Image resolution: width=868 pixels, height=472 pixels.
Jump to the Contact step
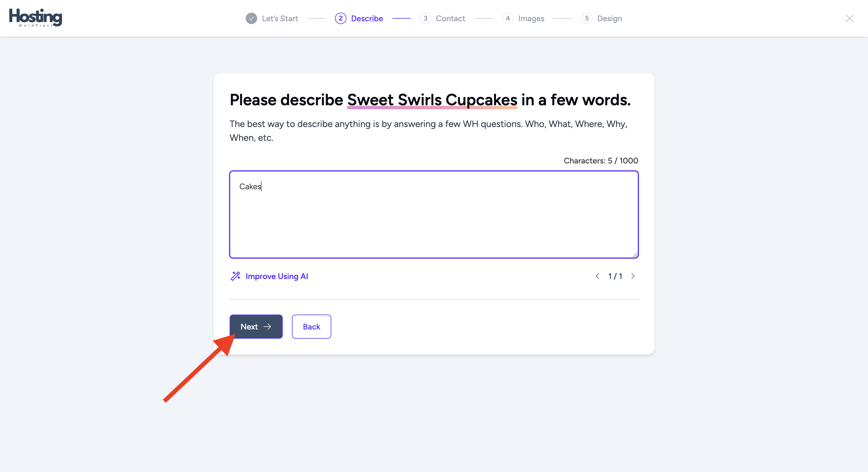(450, 19)
